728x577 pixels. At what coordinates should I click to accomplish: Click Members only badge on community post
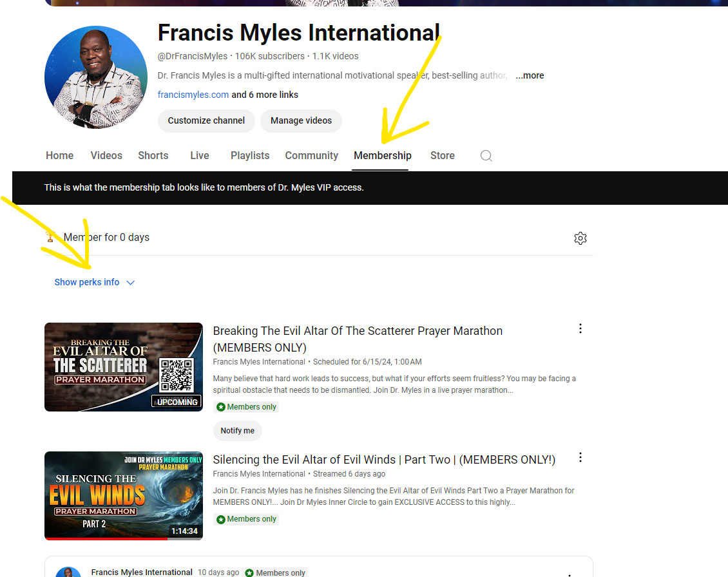pos(275,572)
